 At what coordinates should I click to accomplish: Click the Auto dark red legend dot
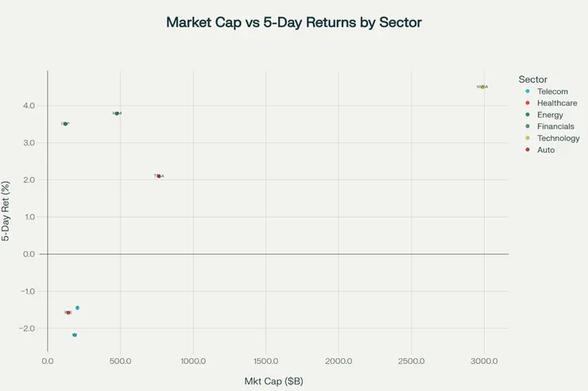click(x=528, y=150)
